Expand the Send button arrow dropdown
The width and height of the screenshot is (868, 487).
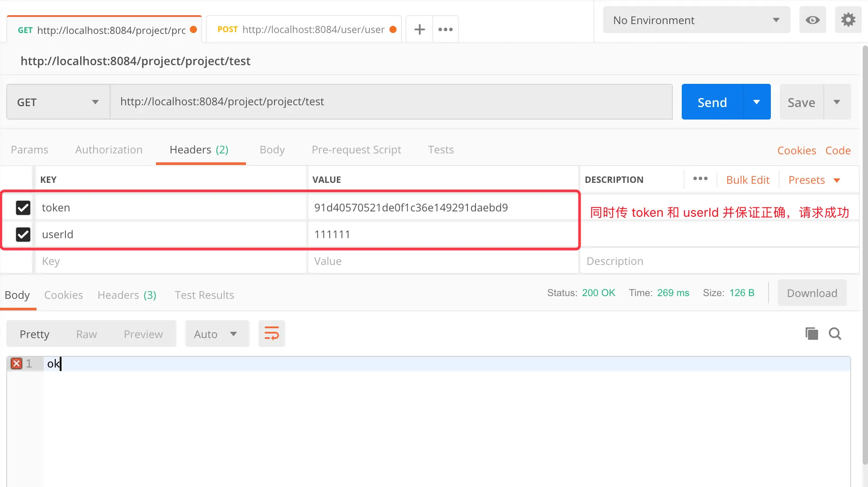[757, 102]
